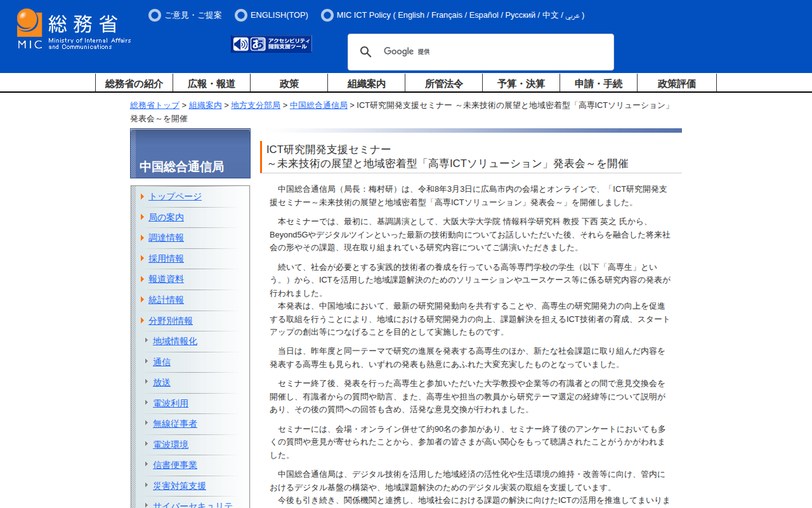Image resolution: width=812 pixels, height=508 pixels.
Task: Open 災害対策支援 sidebar link
Action: point(180,486)
